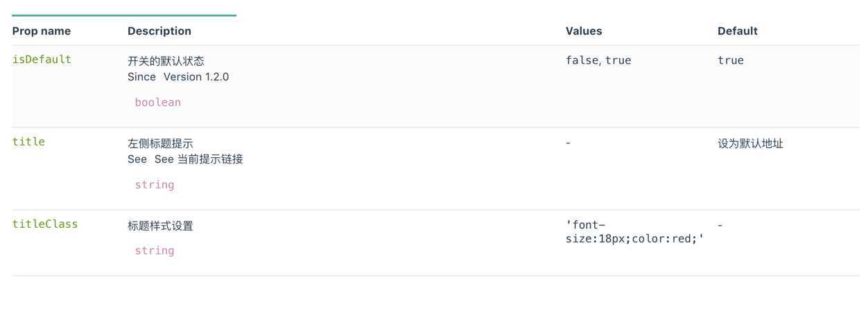The height and width of the screenshot is (331, 868).
Task: Click the "设为默认地址" default value
Action: point(751,143)
